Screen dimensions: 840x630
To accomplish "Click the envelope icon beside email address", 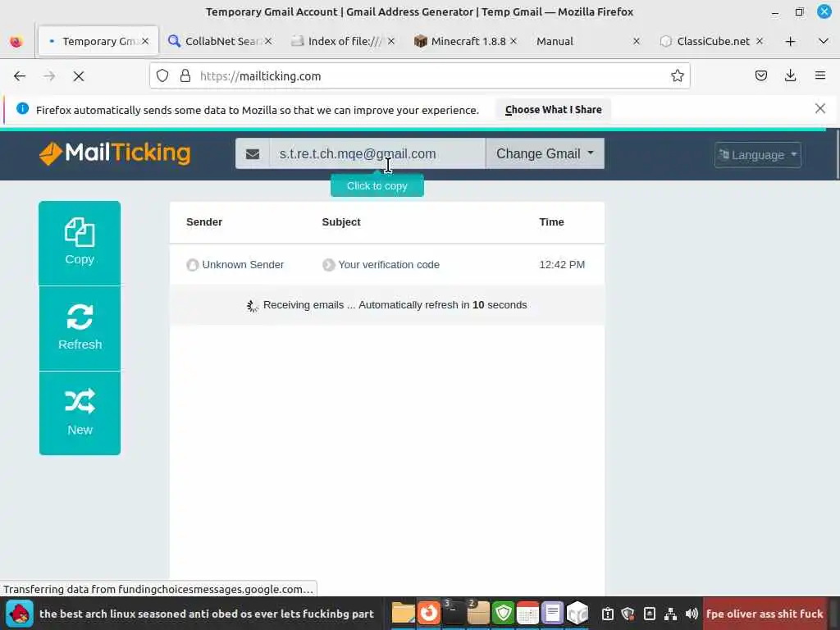I will pyautogui.click(x=253, y=153).
